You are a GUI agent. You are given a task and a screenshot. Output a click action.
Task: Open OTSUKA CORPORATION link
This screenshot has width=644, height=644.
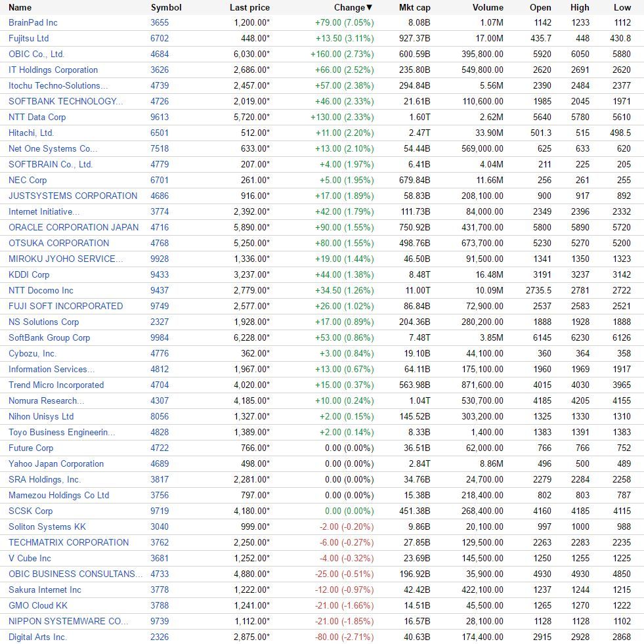(58, 243)
